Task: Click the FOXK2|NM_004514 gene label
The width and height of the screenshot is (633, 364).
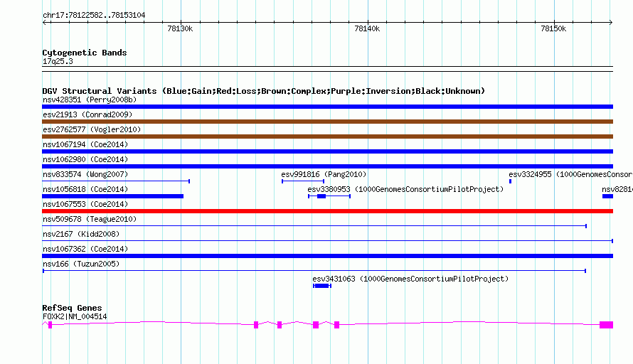Action: [x=75, y=317]
